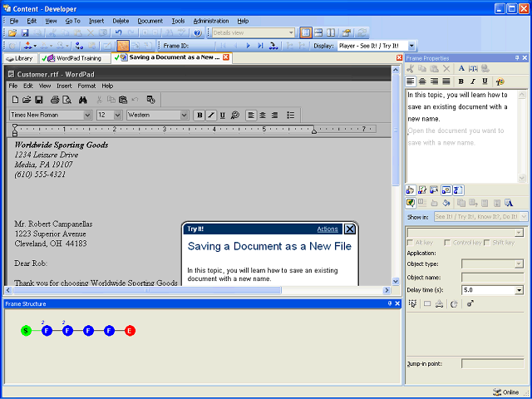Open text color tool in Frame Properties
Viewport: 532px width, 399px height.
pos(500,81)
